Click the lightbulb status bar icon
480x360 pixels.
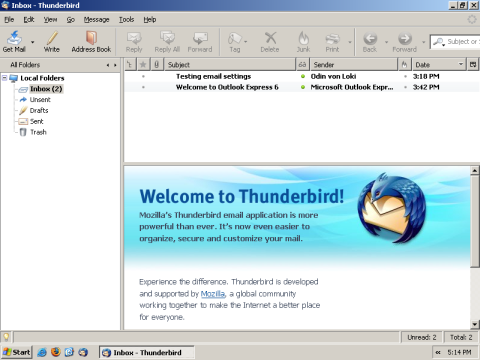tap(6, 337)
